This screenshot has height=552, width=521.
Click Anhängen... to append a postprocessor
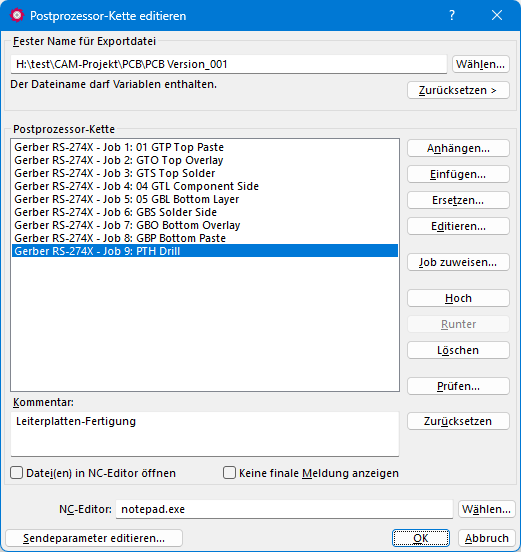click(458, 148)
